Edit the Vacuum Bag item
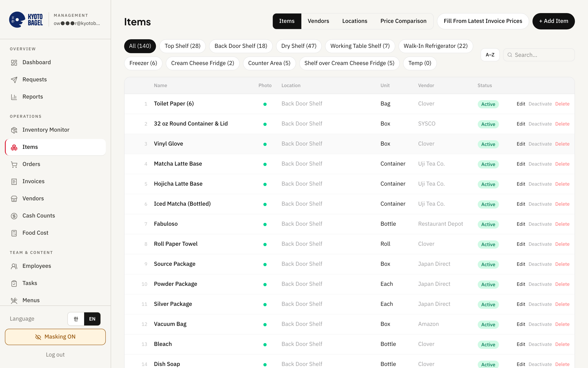The image size is (588, 368). click(x=521, y=324)
